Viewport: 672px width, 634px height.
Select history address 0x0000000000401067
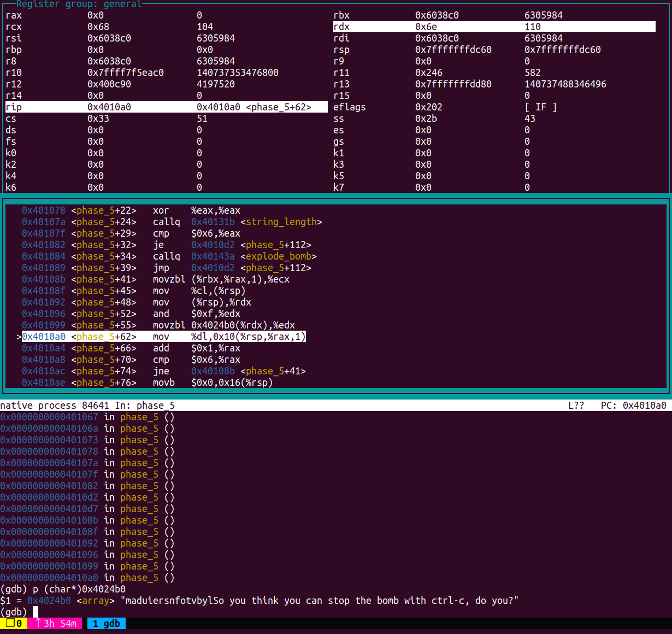click(x=49, y=417)
